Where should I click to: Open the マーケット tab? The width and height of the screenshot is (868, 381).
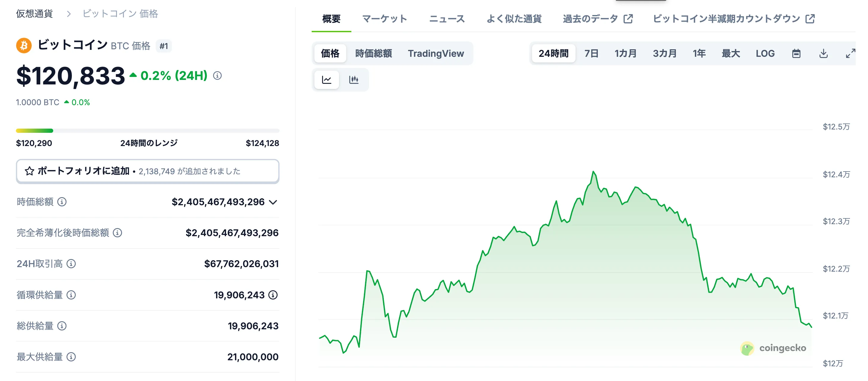(384, 19)
